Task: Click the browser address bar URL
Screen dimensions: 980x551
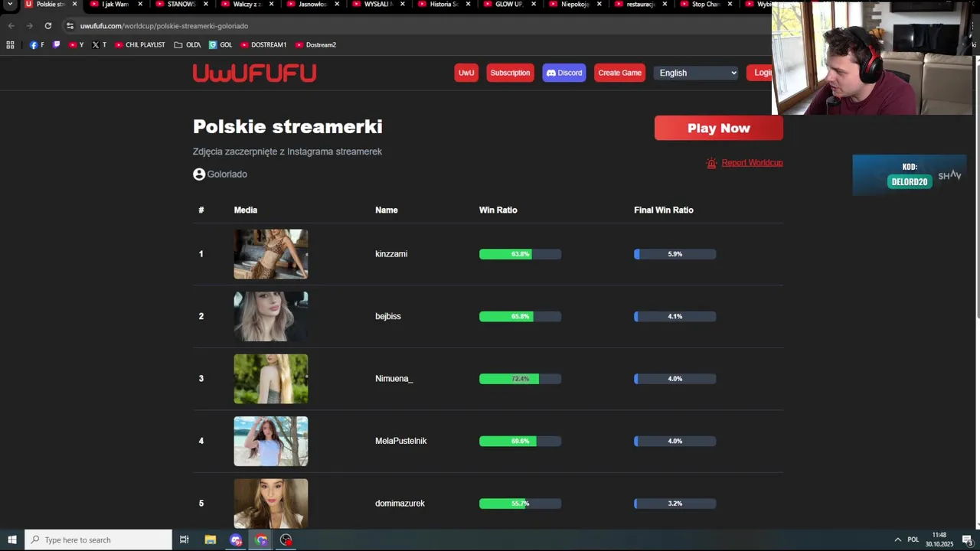Action: (164, 26)
